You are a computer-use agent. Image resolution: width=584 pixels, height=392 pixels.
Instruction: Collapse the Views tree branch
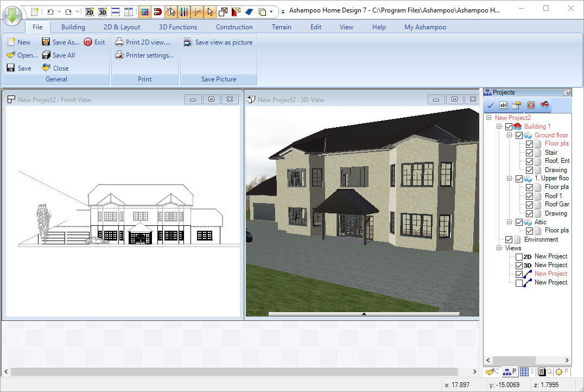(x=499, y=248)
